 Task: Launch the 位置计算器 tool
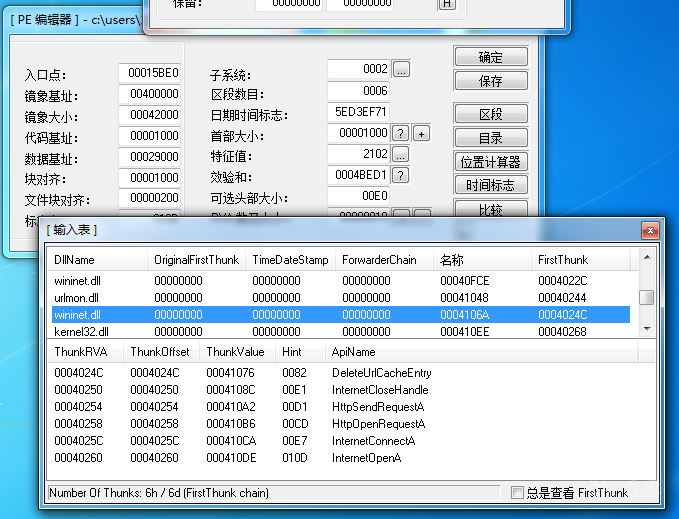491,162
